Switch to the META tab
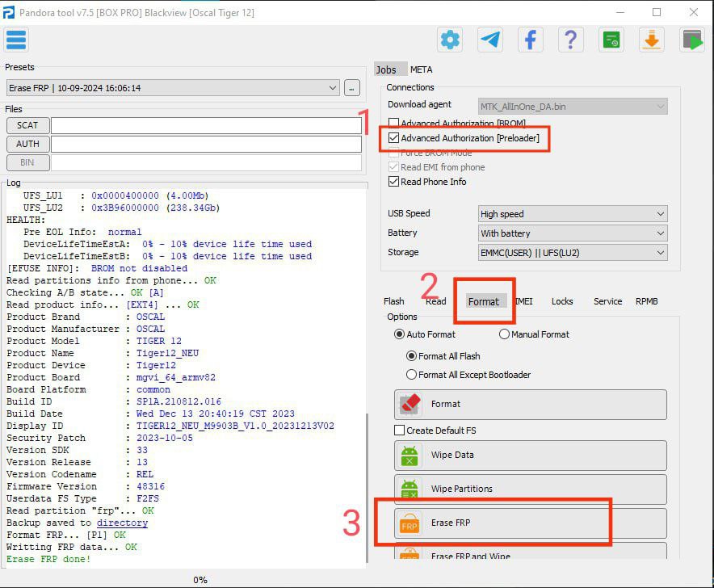714x588 pixels. point(421,69)
